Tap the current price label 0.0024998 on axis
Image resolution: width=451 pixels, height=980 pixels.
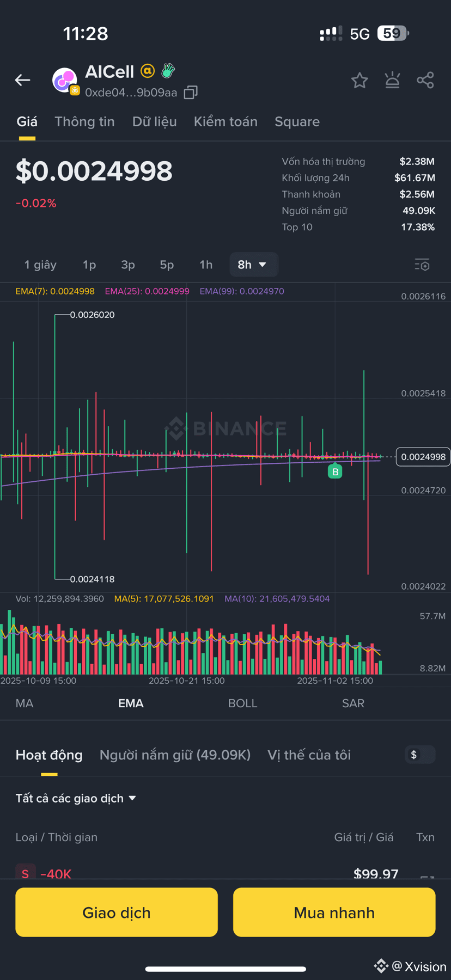(423, 457)
